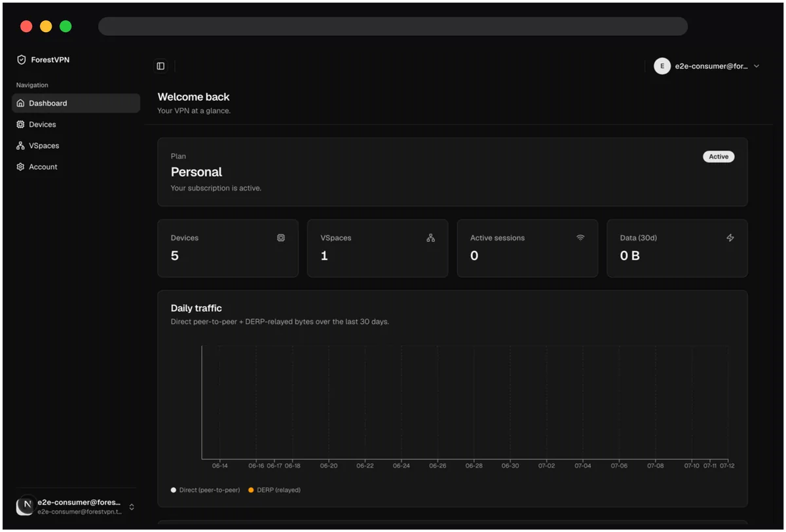
Task: Open the Data (30d) card showing 0 B
Action: coord(677,248)
